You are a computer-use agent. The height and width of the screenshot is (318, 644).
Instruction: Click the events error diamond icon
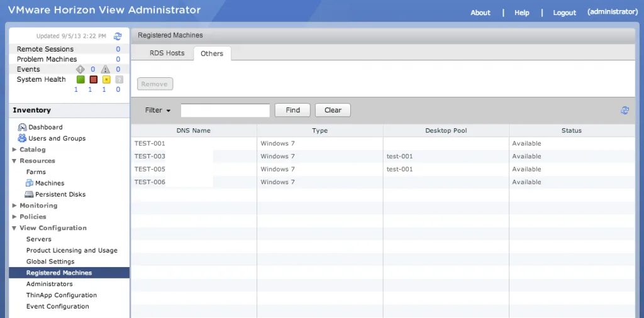[x=80, y=69]
